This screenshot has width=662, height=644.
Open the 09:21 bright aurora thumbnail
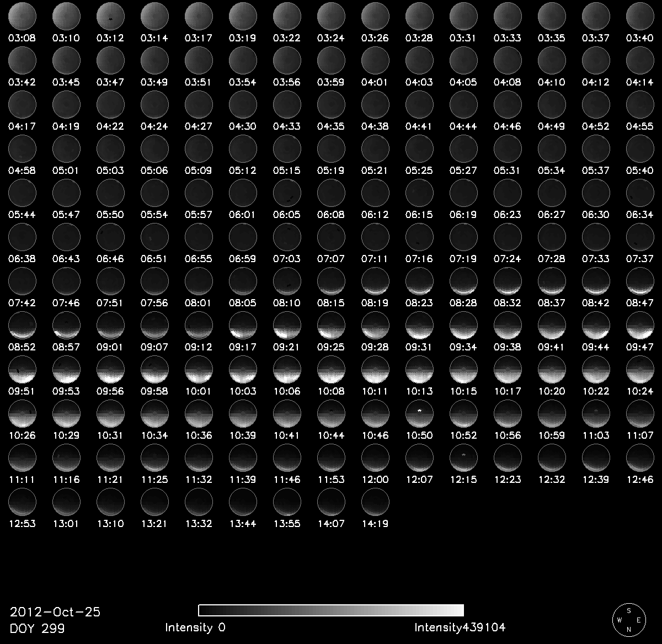(287, 325)
